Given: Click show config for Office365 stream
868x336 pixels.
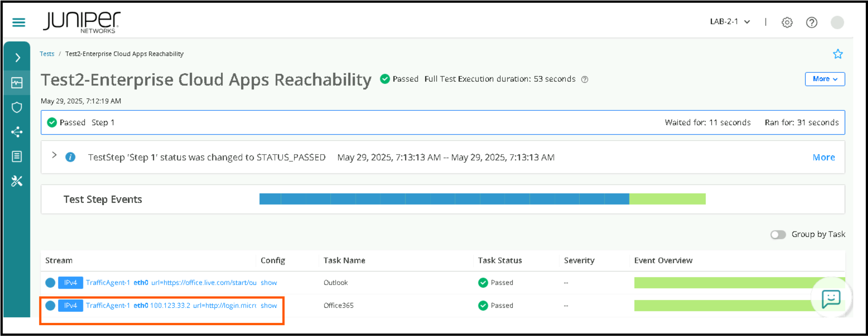Looking at the screenshot, I should [269, 306].
